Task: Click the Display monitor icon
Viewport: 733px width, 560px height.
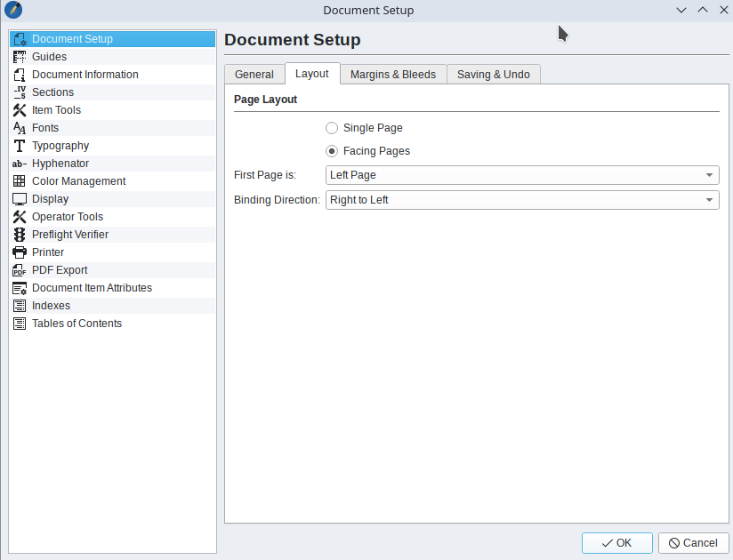Action: (x=20, y=199)
